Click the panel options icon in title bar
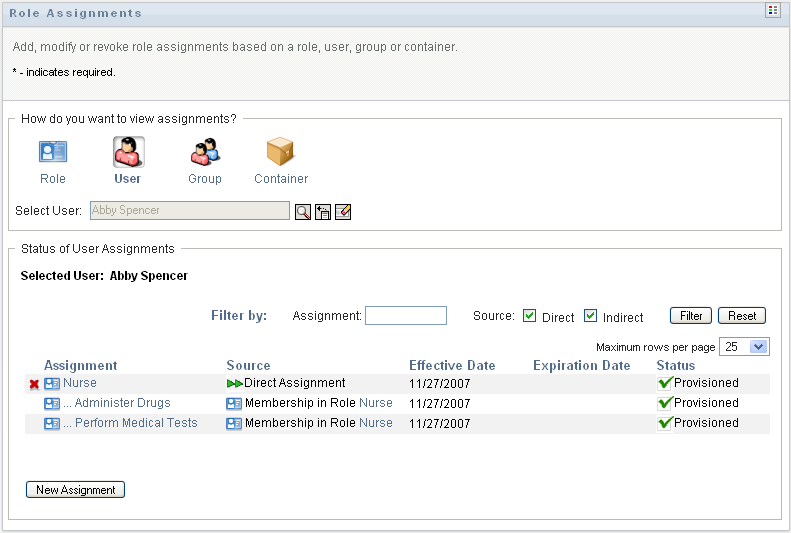 [x=772, y=11]
